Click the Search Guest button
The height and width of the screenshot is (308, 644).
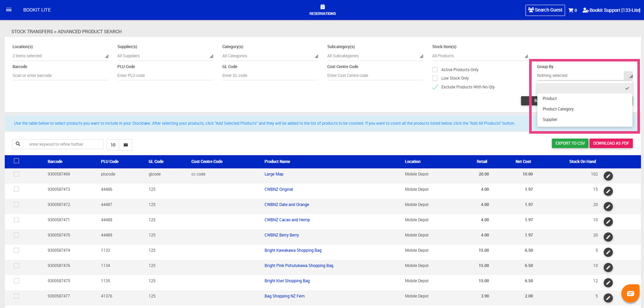click(545, 10)
